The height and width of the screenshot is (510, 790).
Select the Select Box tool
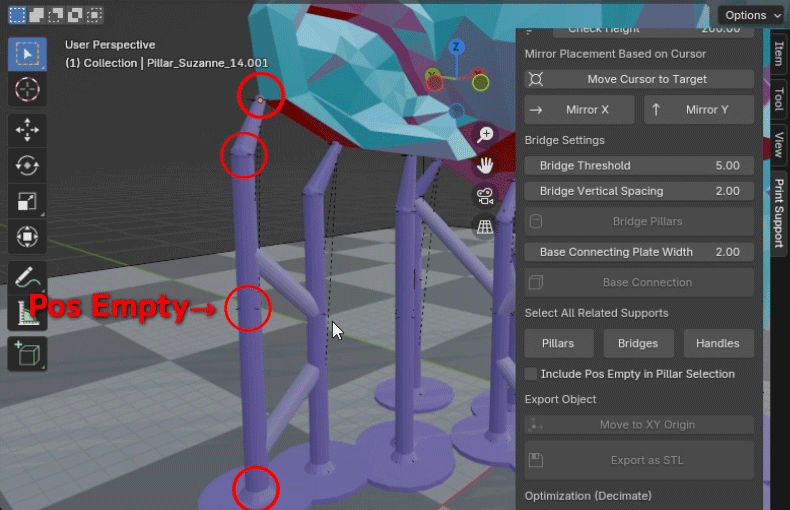pos(27,54)
